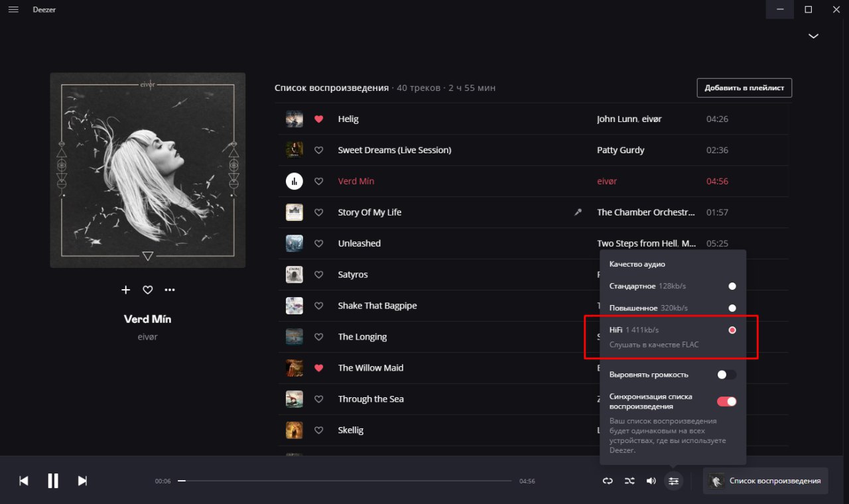Like the Satyros track heart icon

[x=319, y=275]
